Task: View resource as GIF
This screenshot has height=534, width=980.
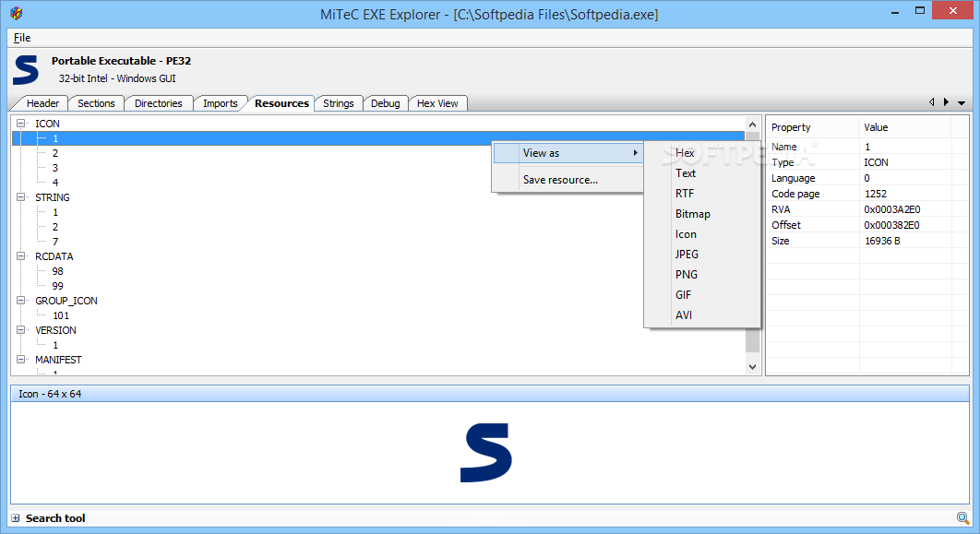Action: (702, 295)
